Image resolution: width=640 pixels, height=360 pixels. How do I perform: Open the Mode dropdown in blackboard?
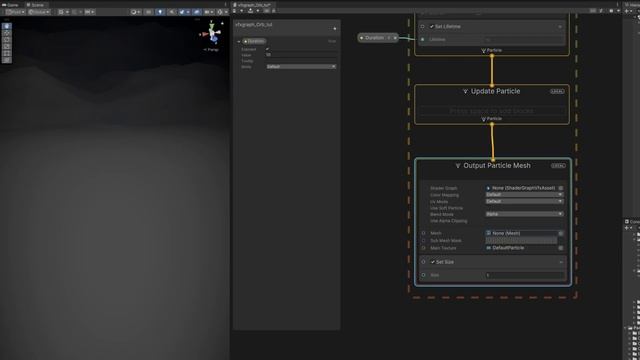(x=301, y=67)
